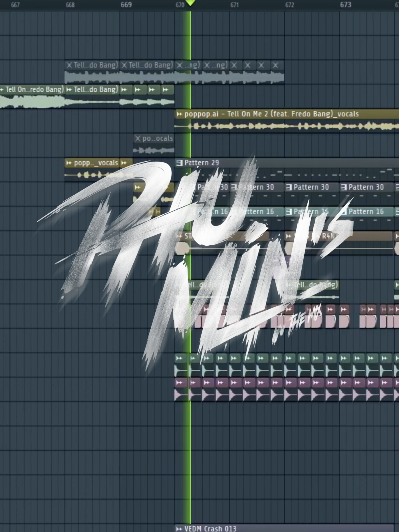This screenshot has width=399, height=532.
Task: Click mute X icon on po..ocals clip
Action: [x=138, y=139]
